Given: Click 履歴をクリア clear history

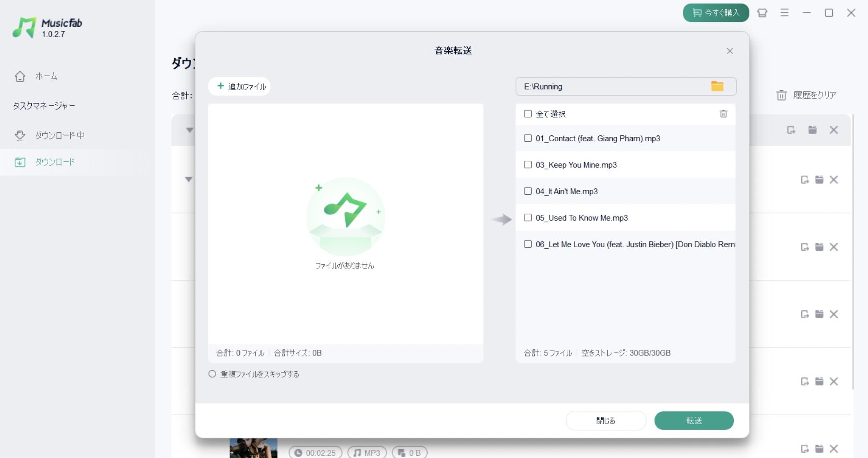Looking at the screenshot, I should click(806, 95).
